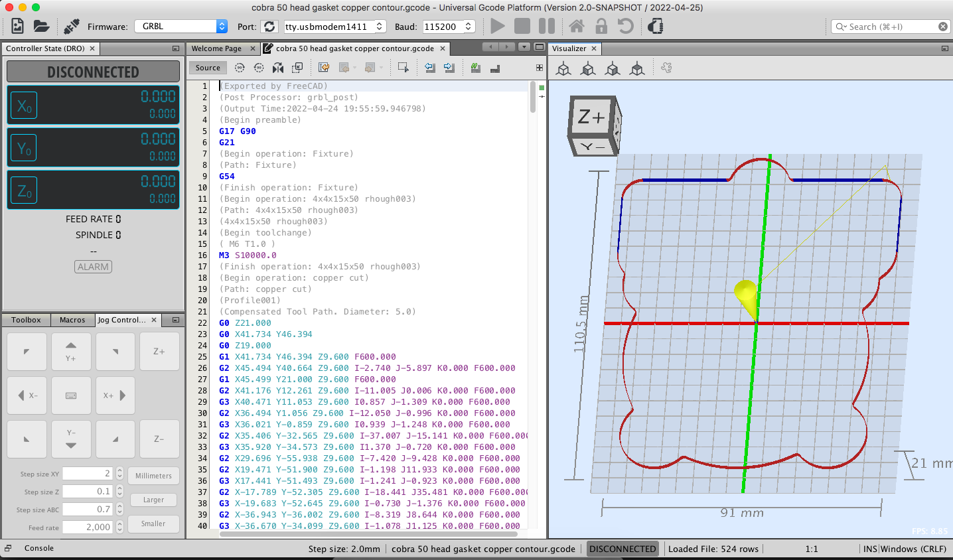The width and height of the screenshot is (953, 560).
Task: Increase Step size Z with its stepper arrows
Action: (x=119, y=488)
